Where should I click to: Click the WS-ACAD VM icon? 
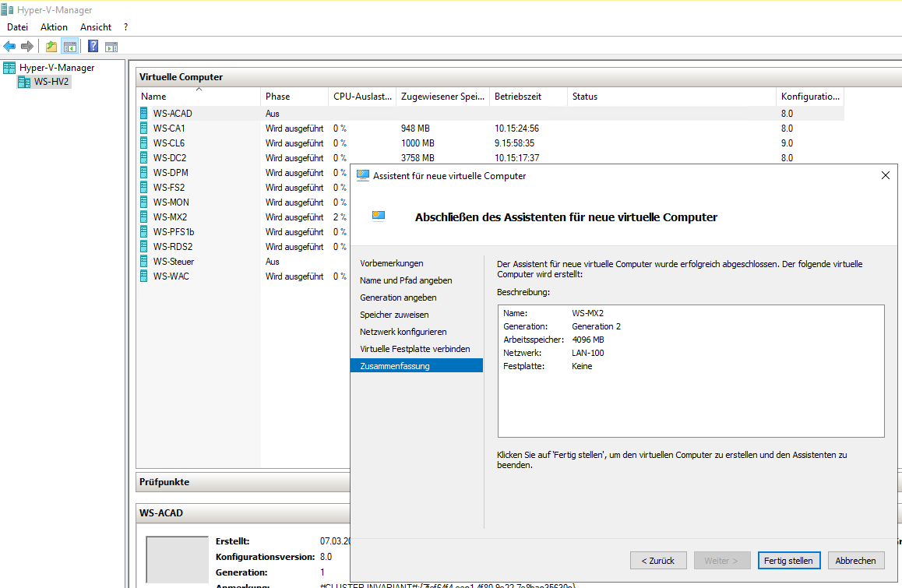pyautogui.click(x=144, y=114)
